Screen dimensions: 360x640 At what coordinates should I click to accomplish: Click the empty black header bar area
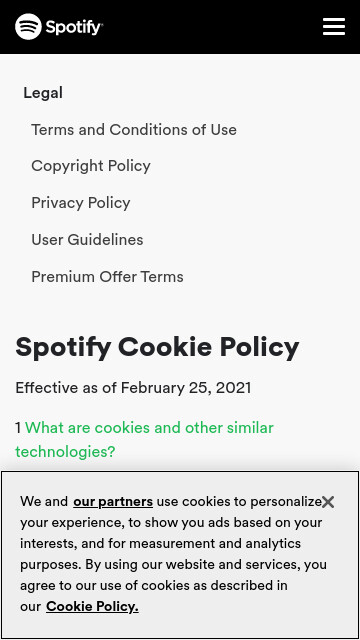pyautogui.click(x=212, y=27)
